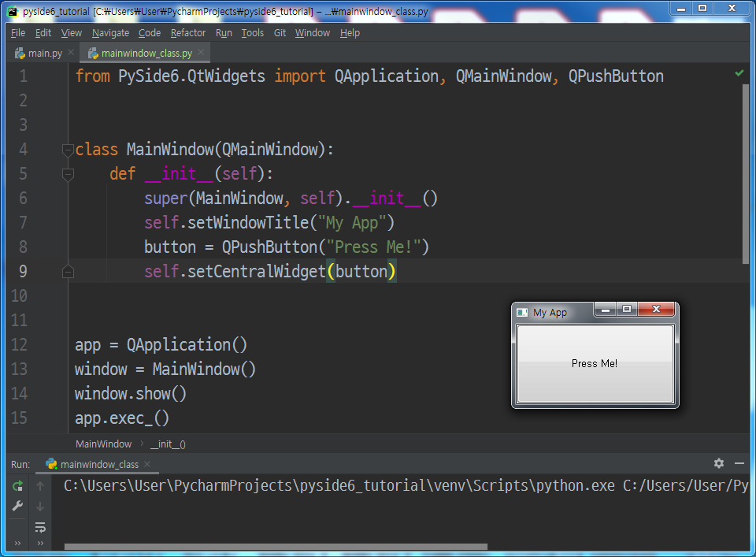The height and width of the screenshot is (557, 756).
Task: Open the Refactor menu
Action: click(188, 33)
